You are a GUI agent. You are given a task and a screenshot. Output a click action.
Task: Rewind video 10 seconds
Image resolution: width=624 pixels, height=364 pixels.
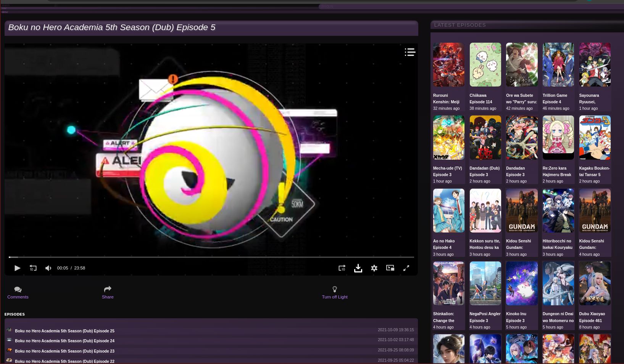33,268
